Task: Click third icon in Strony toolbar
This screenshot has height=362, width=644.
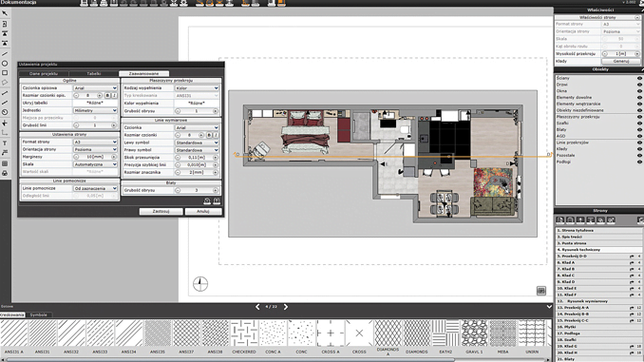Action: click(x=580, y=220)
